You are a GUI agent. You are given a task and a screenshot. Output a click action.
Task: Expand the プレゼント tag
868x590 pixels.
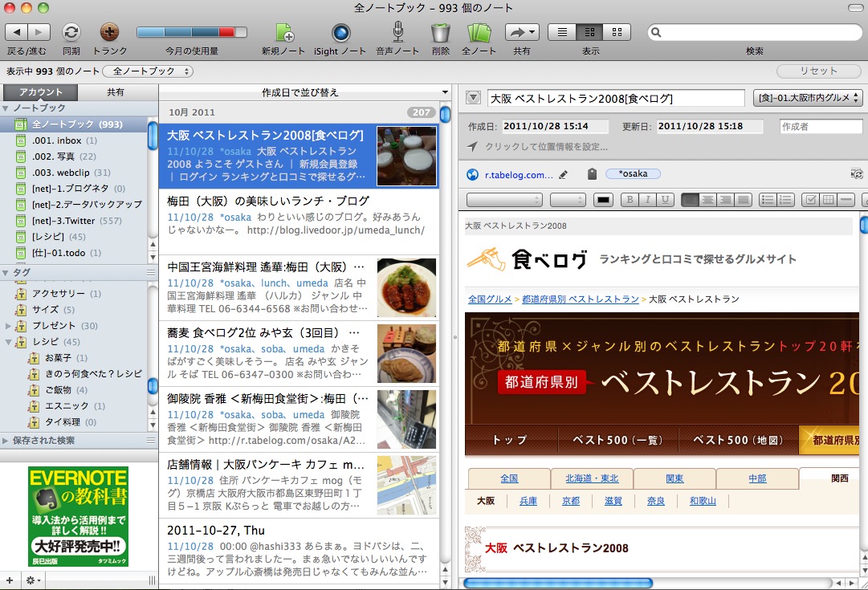8,325
